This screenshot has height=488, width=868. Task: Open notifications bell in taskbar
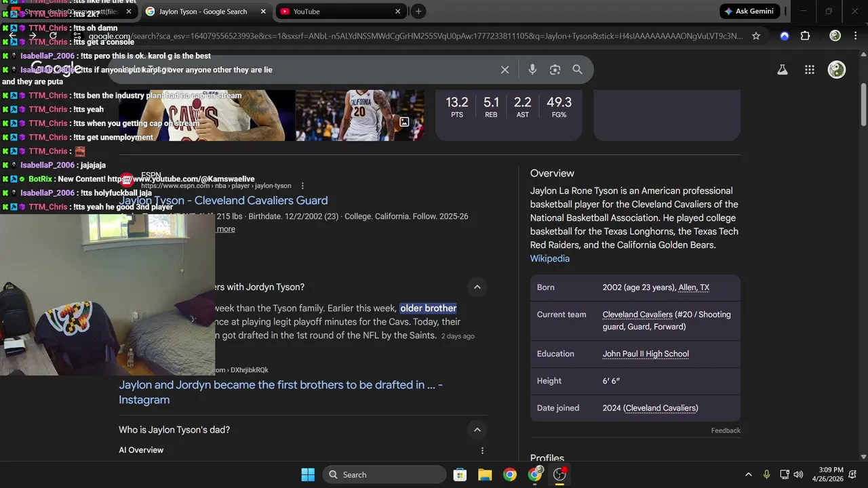tap(854, 474)
